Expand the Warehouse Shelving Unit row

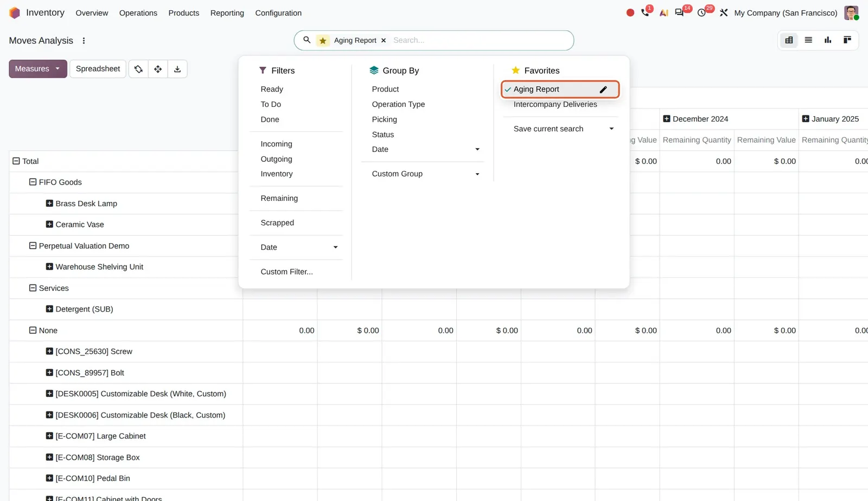49,267
